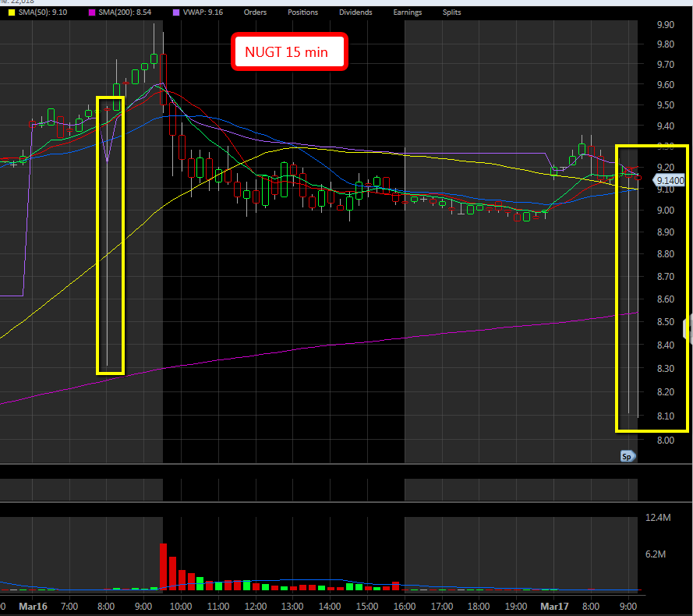Click the NUGT 15 min annotation label
Image resolution: width=693 pixels, height=616 pixels.
click(288, 53)
